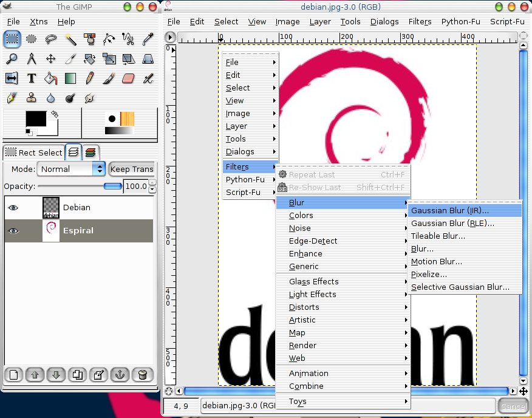
Task: Choose Pixelize menu item
Action: coord(464,275)
